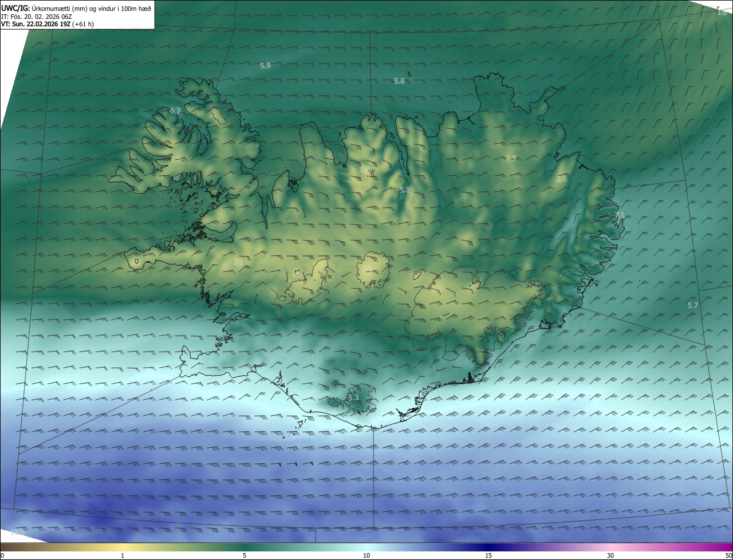The height and width of the screenshot is (560, 733).
Task: Click the precipitable water color scale bar
Action: click(366, 547)
